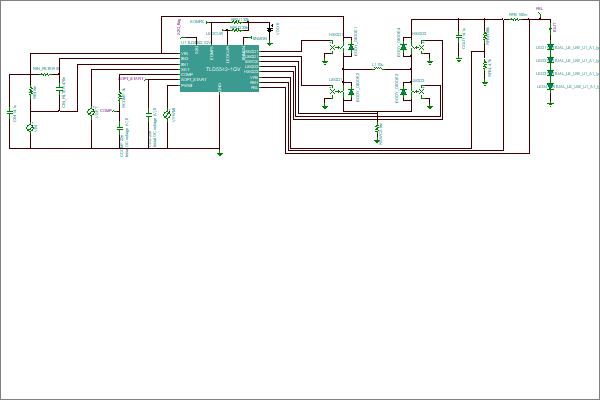This screenshot has width=600, height=400.
Task: Select the 180m current-sense resistor
Action: [x=515, y=19]
